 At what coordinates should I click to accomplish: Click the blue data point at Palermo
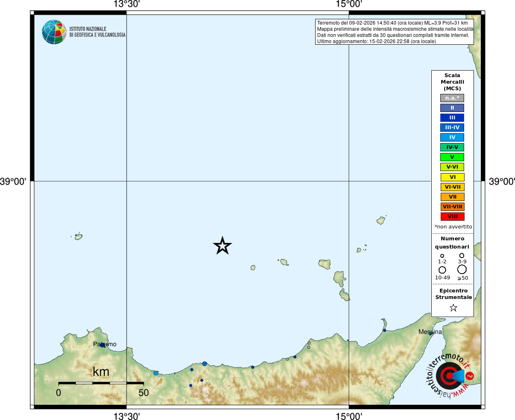[102, 345]
